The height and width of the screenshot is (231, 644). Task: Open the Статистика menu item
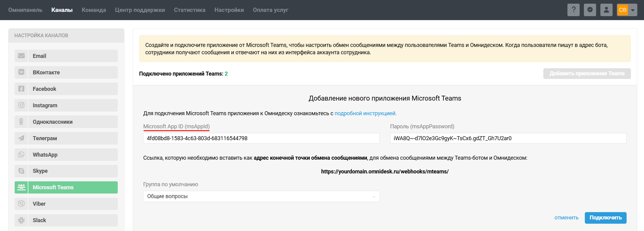(x=190, y=10)
